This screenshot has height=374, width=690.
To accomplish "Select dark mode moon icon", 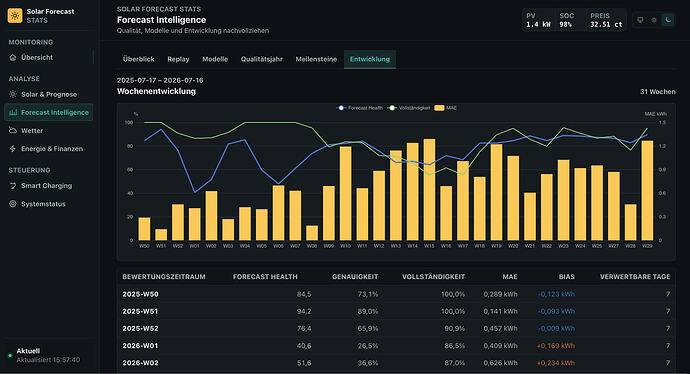I will point(668,20).
